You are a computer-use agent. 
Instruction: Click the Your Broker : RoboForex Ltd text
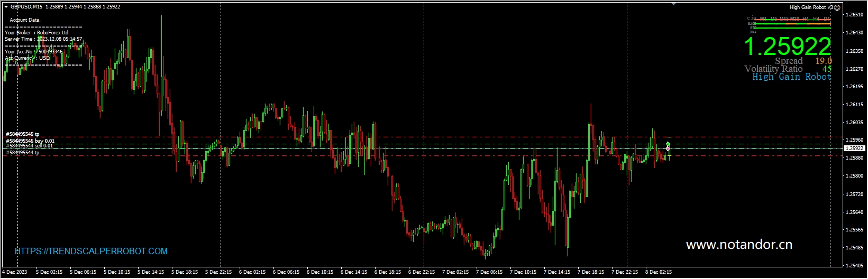click(x=36, y=33)
